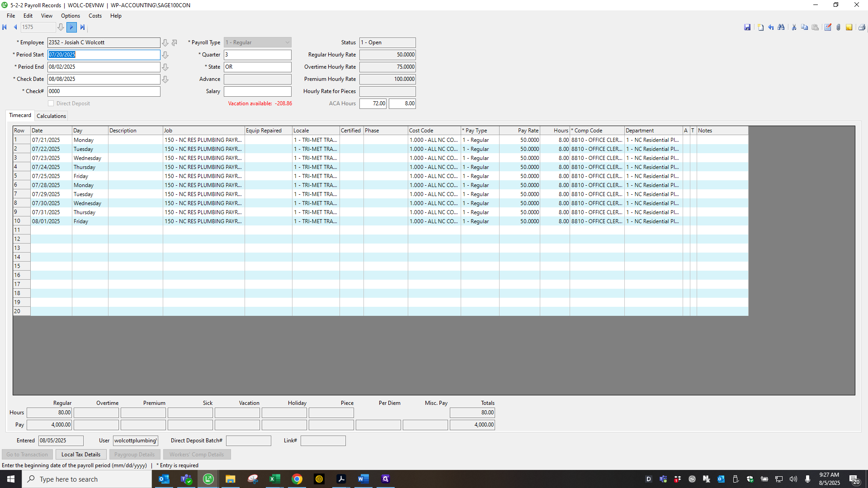
Task: Open Microsoft Teams from the taskbar
Action: [x=186, y=479]
